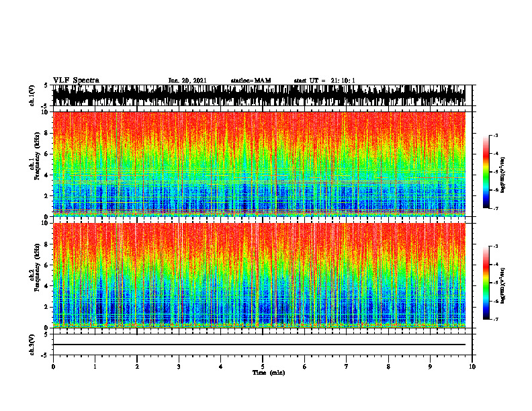This screenshot has width=532, height=411.
Task: Select the "start UT = 21:10:1" label
Action: [324, 81]
